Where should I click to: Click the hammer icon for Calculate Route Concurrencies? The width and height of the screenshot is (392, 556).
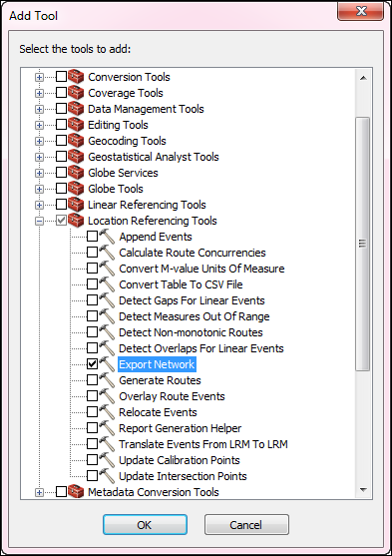click(107, 253)
